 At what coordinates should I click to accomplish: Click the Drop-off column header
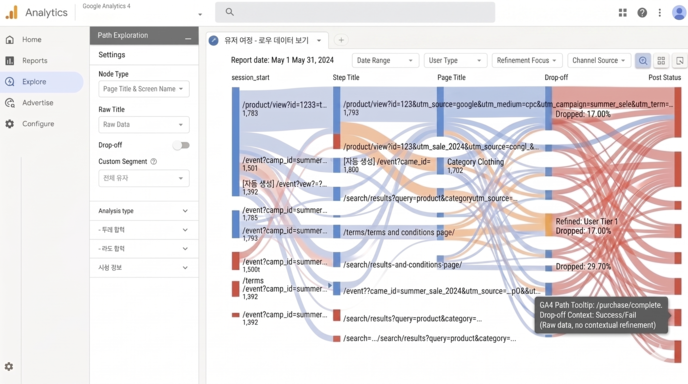pyautogui.click(x=556, y=77)
